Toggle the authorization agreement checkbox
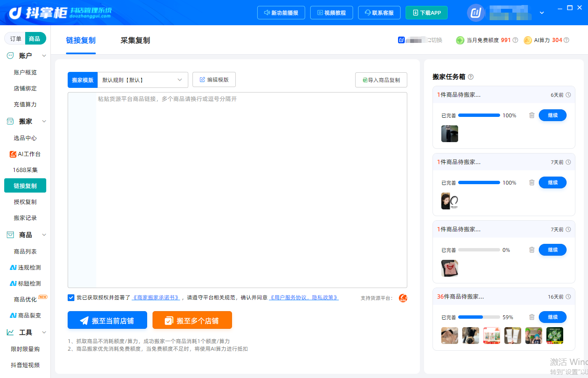 pos(71,298)
